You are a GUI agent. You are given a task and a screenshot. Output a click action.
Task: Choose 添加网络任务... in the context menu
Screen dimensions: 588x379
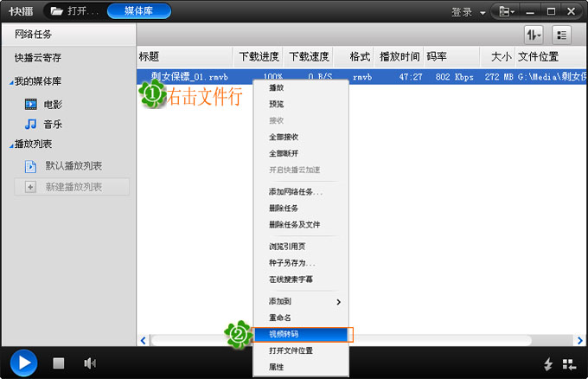[301, 192]
